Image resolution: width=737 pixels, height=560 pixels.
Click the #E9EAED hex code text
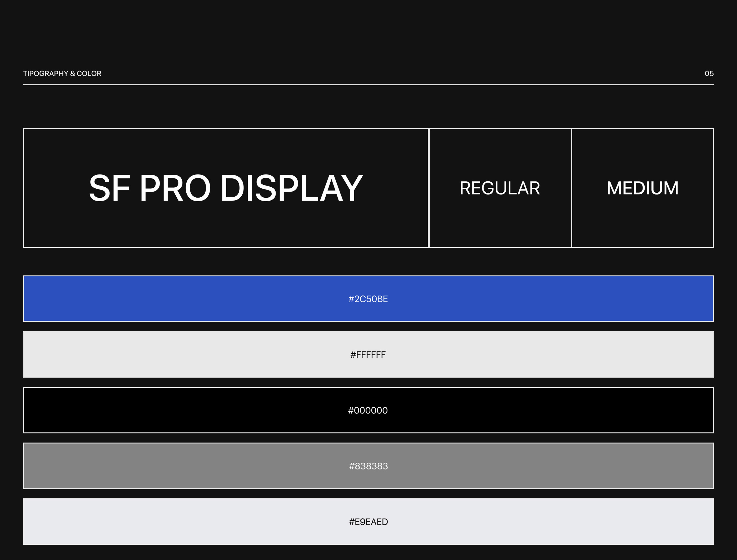tap(368, 522)
